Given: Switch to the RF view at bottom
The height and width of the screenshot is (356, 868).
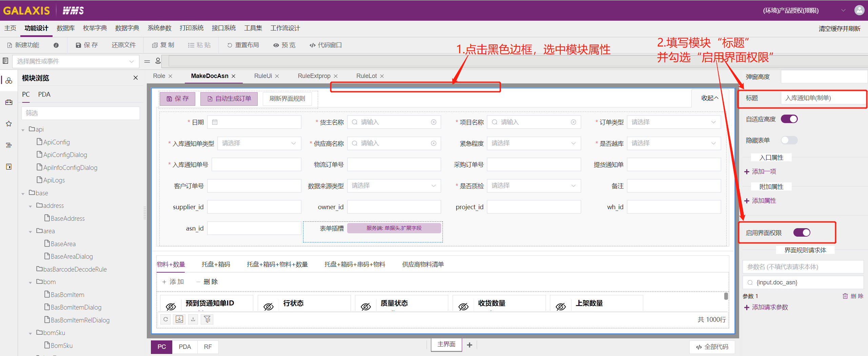Looking at the screenshot, I should coord(208,347).
